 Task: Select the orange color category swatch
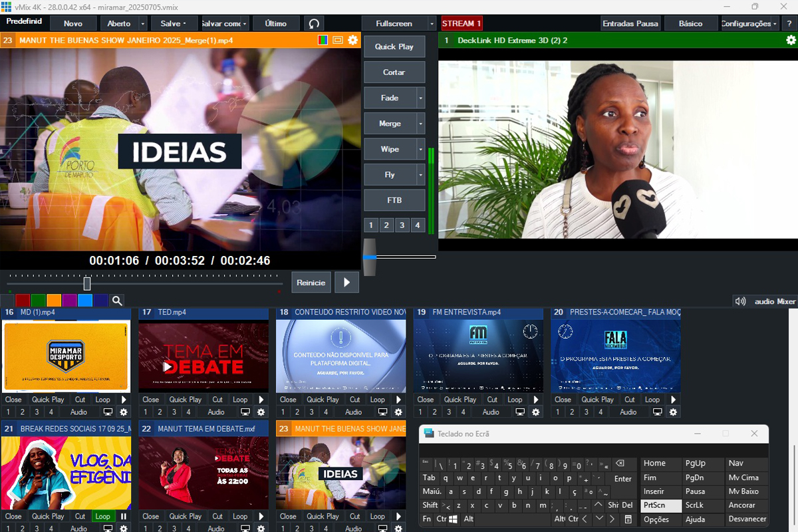[x=54, y=301]
